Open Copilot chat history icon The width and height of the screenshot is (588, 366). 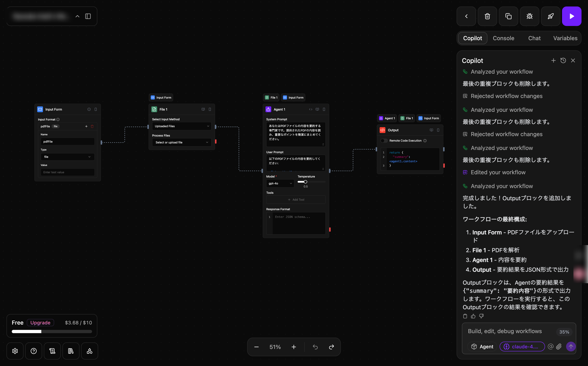click(x=563, y=60)
